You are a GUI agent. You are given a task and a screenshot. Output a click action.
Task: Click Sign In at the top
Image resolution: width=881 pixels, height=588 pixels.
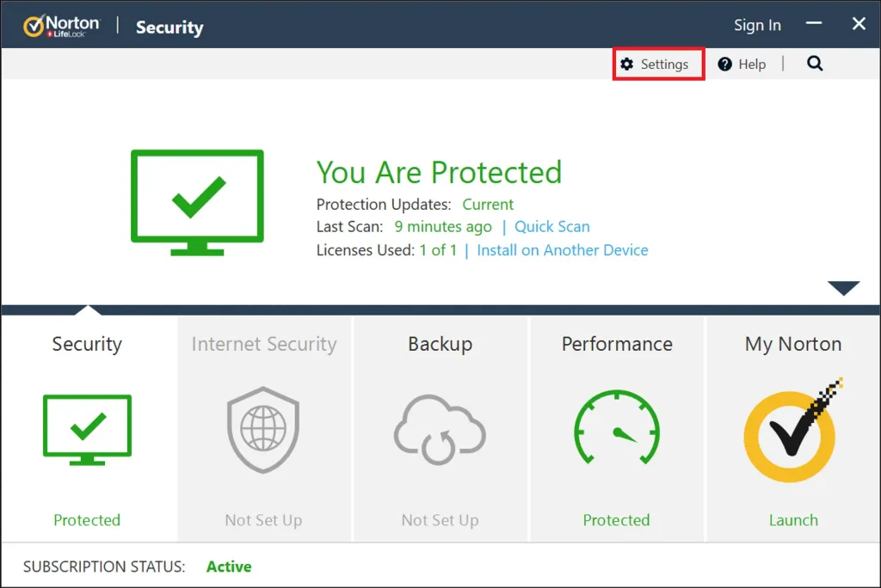click(757, 25)
